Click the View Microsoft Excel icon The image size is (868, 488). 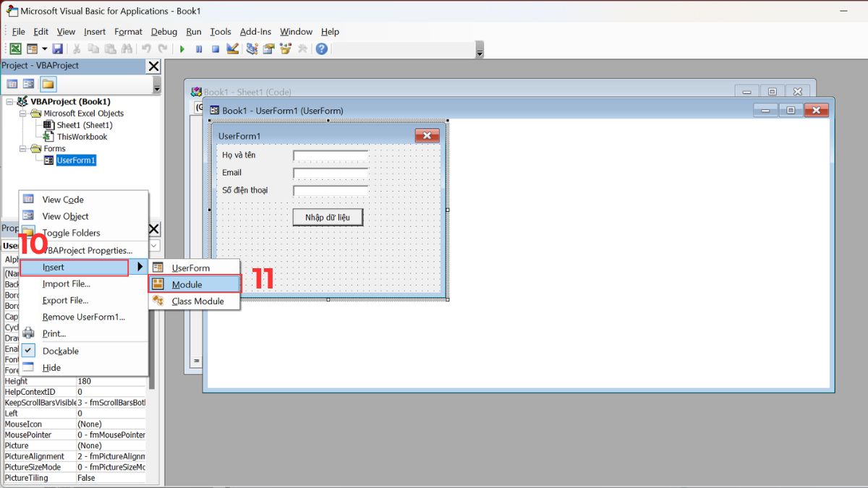[x=14, y=48]
